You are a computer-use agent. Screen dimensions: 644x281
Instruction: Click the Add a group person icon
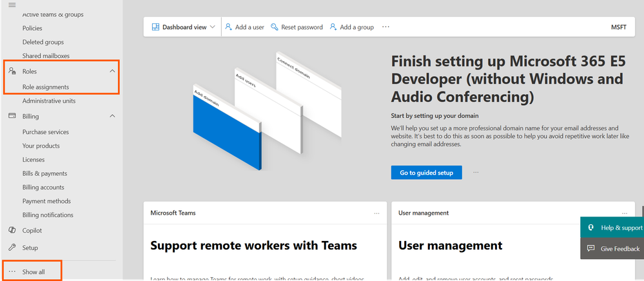[333, 27]
